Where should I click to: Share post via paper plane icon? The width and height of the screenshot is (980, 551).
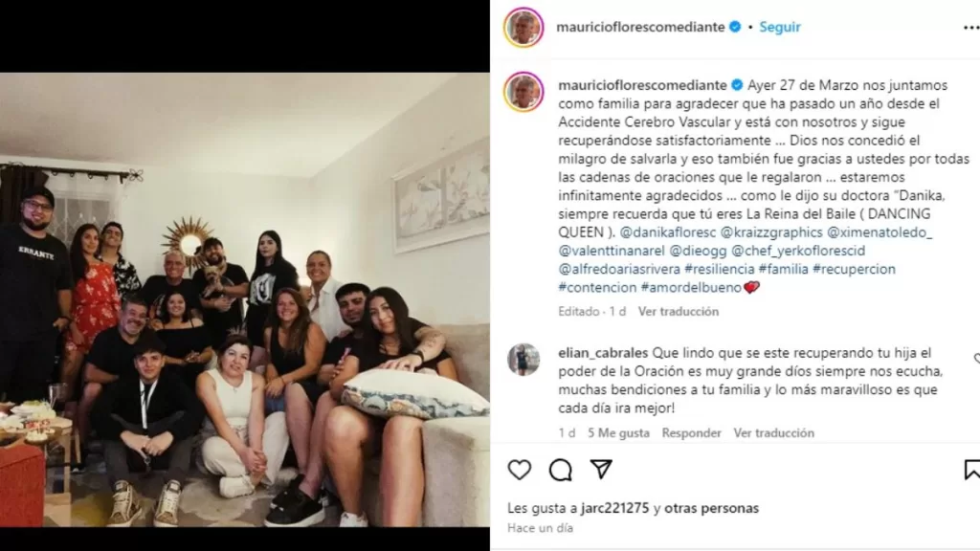(x=601, y=469)
